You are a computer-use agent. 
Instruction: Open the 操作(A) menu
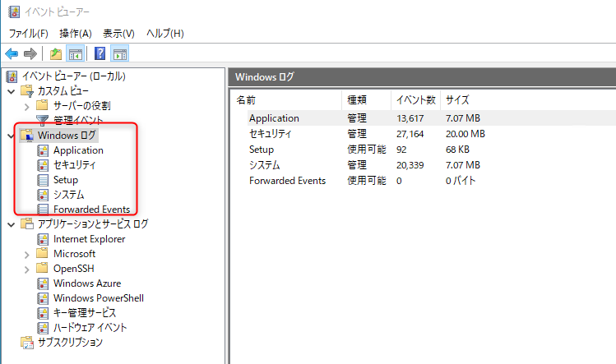point(76,34)
